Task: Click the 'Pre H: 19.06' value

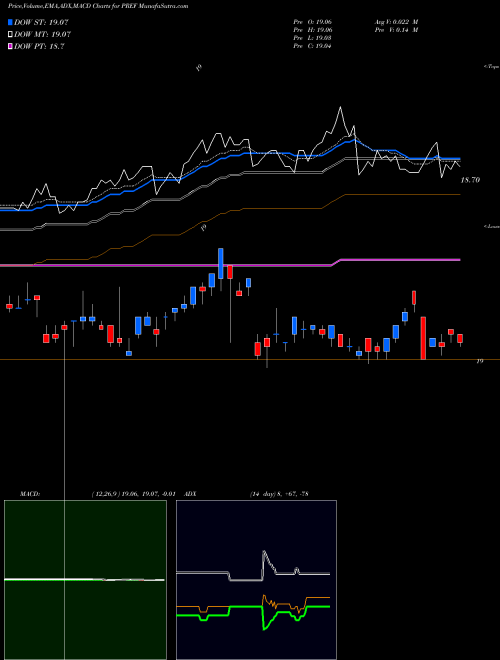Action: coord(312,30)
